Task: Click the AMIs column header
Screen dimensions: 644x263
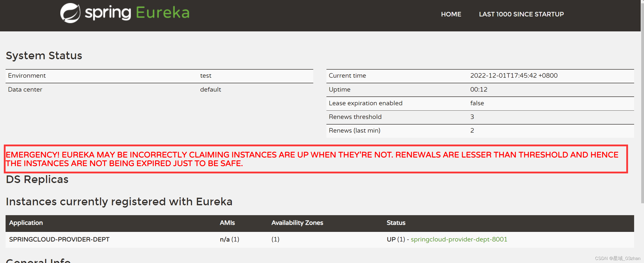Action: click(227, 223)
